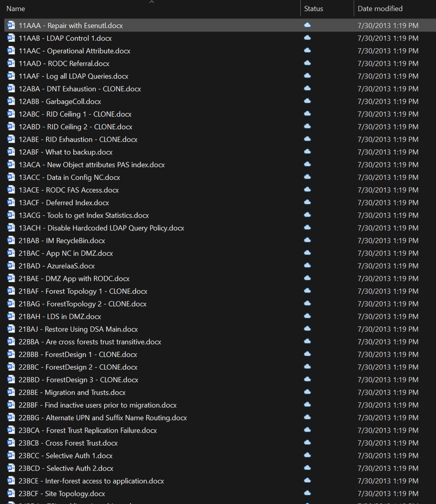Screen dimensions: 436x504
Task: Click the date modified of 11AAA - Repair with Esenutl
Action: 388,25
